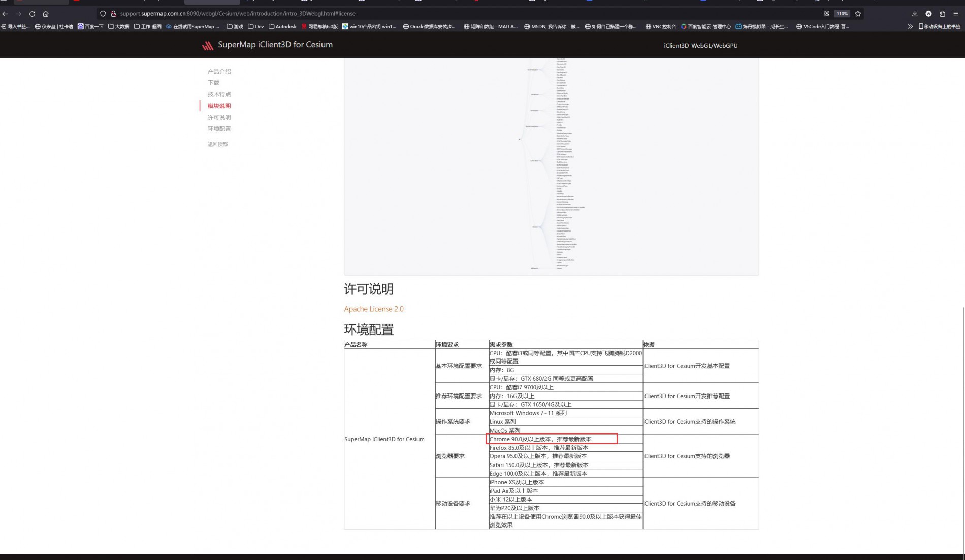Open Oracle数据库安装步 bookmark
The height and width of the screenshot is (560, 965).
(429, 26)
